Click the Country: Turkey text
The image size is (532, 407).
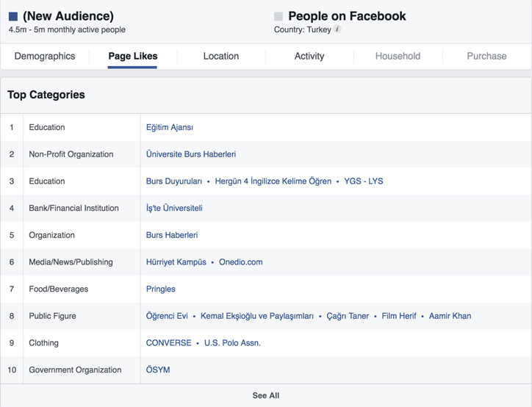pos(303,30)
